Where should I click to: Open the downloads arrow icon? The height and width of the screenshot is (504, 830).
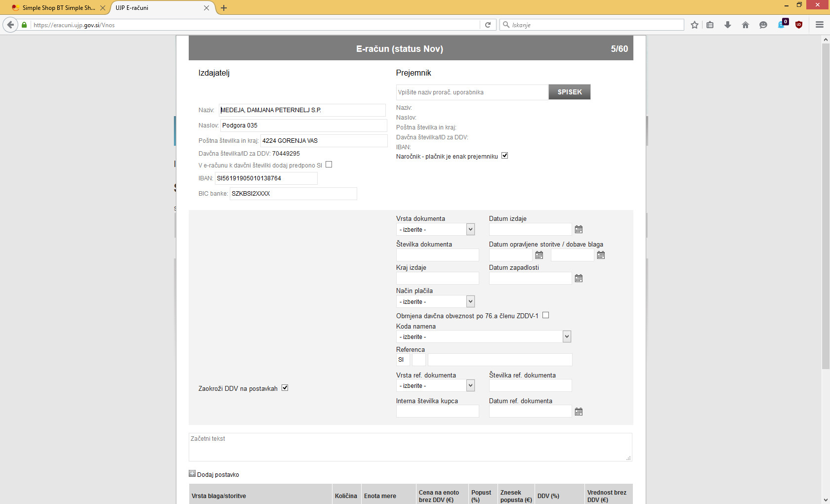click(728, 25)
